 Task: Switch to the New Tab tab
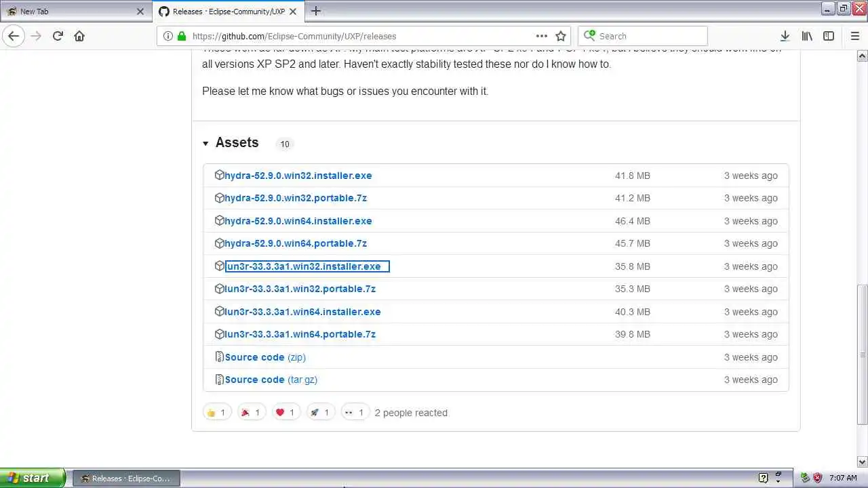click(75, 12)
